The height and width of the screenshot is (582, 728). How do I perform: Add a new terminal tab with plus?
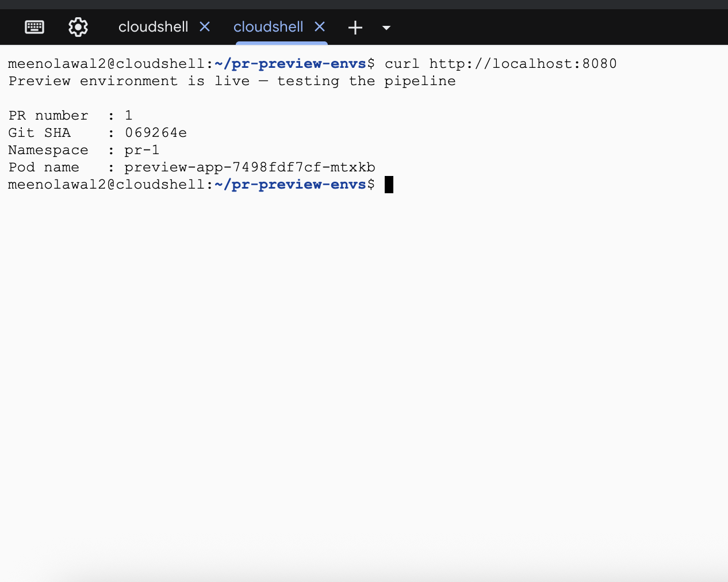coord(355,27)
